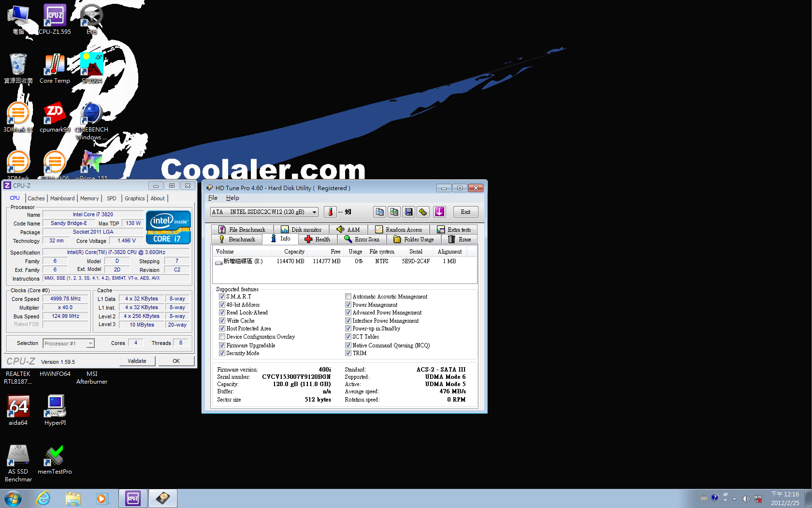Toggle the Native Command Queuing (NCQ) checkbox
Viewport: 812px width, 508px height.
[x=348, y=345]
